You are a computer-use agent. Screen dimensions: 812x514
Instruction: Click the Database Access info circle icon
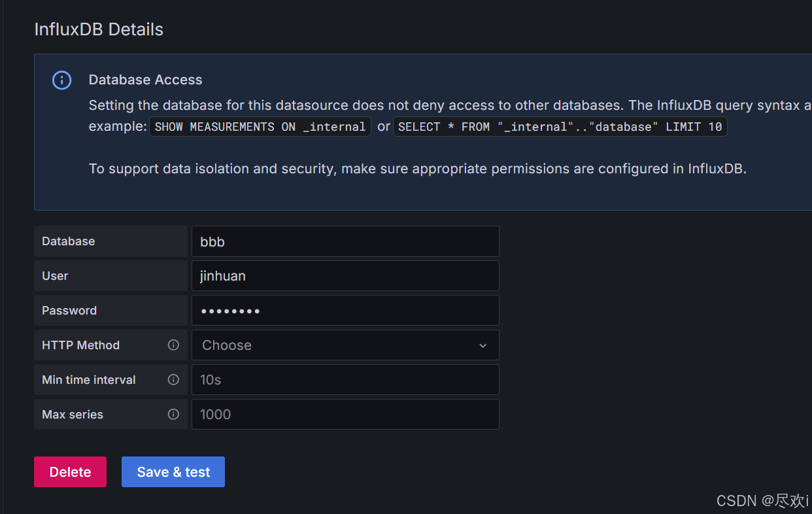click(x=61, y=80)
